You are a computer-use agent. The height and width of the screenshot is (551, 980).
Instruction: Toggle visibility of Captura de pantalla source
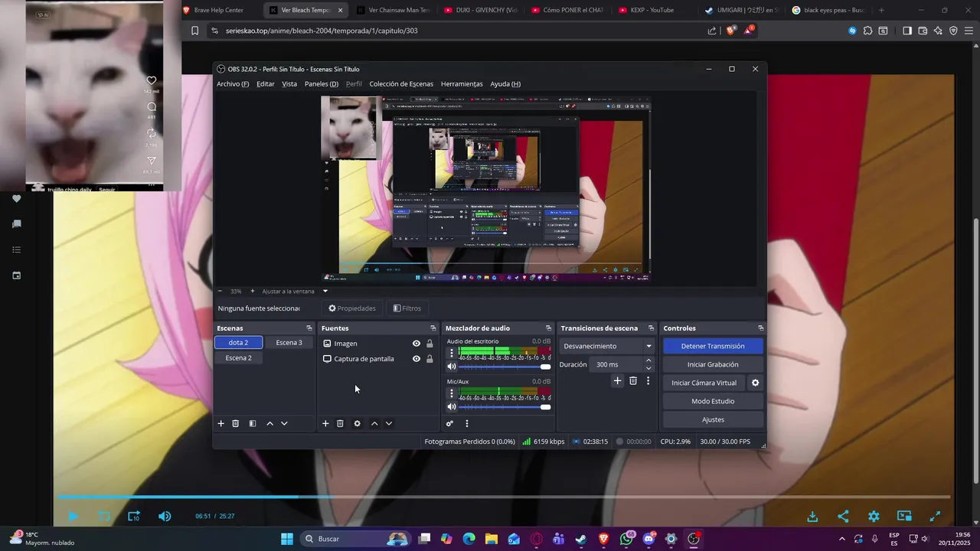tap(416, 359)
